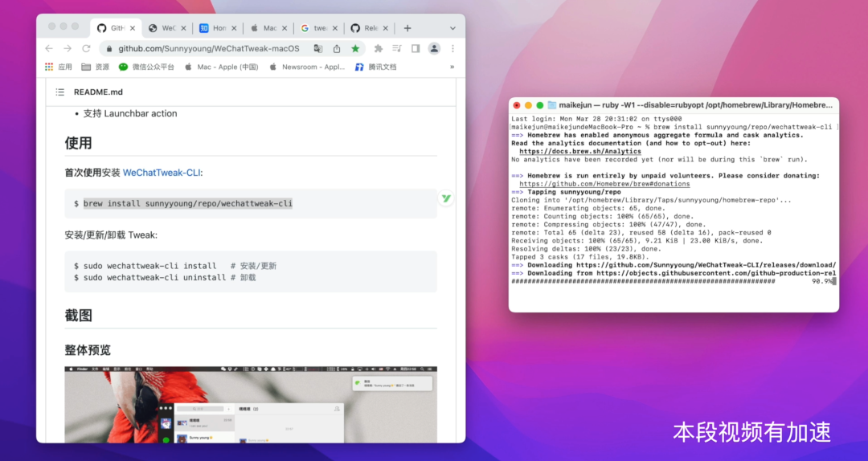Click the Terminal title folder icon
868x461 pixels.
(552, 105)
